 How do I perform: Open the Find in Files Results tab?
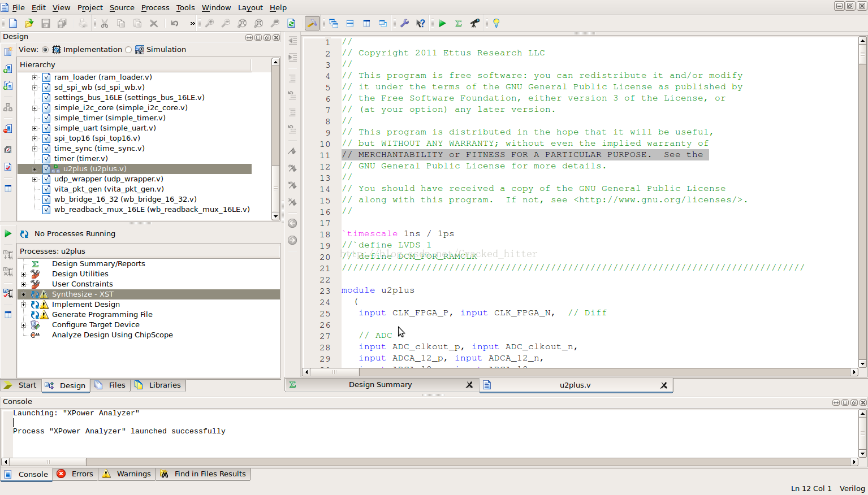[x=203, y=474]
